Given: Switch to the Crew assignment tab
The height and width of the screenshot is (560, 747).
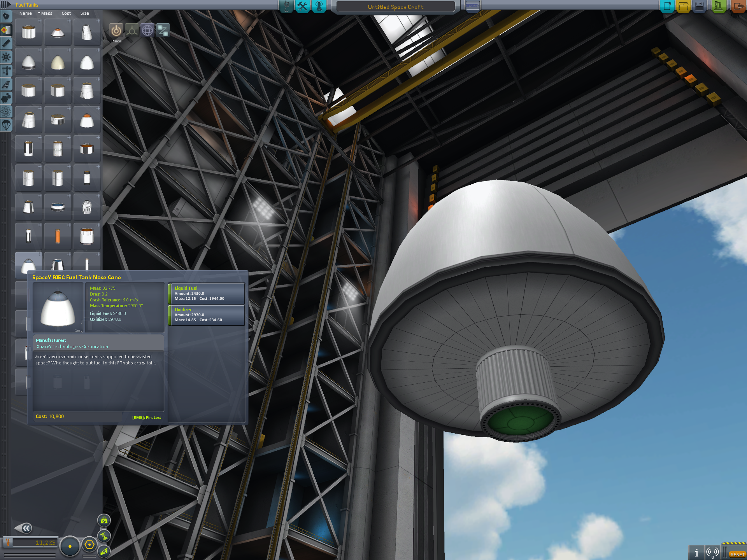Looking at the screenshot, I should [319, 6].
